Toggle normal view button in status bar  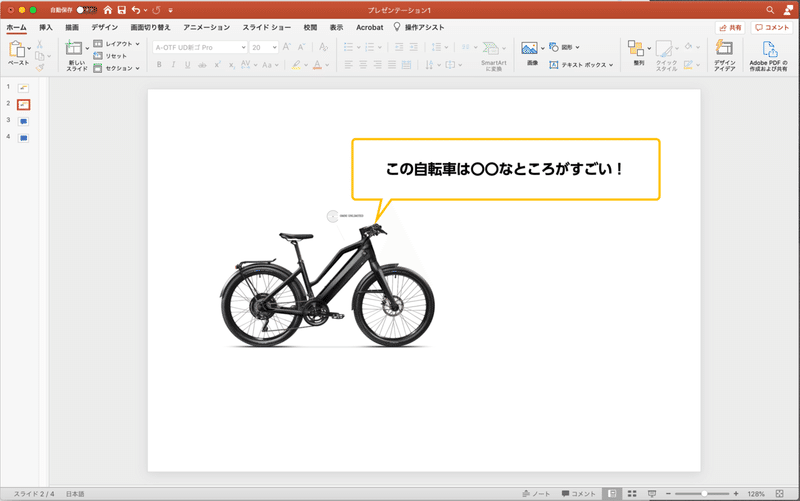(x=612, y=493)
